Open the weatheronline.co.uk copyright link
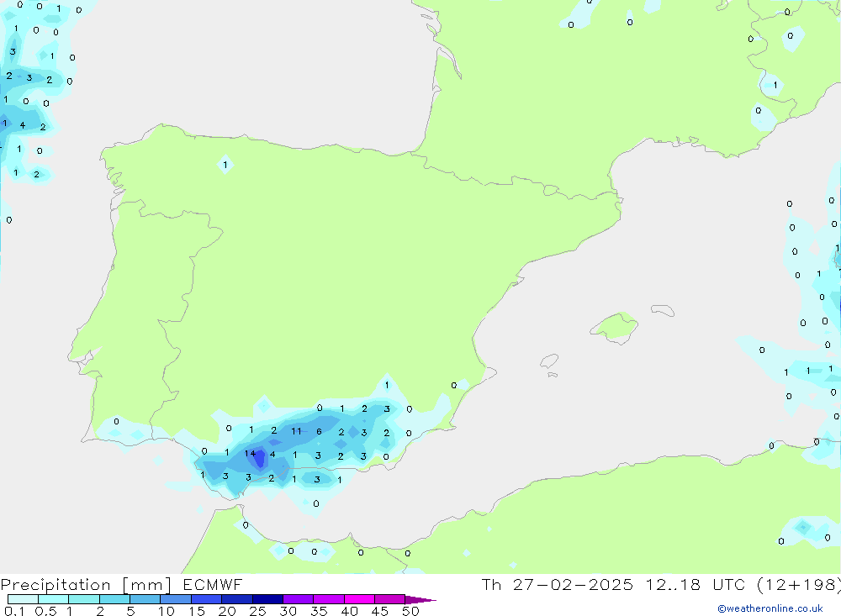The image size is (841, 616). coord(770,608)
